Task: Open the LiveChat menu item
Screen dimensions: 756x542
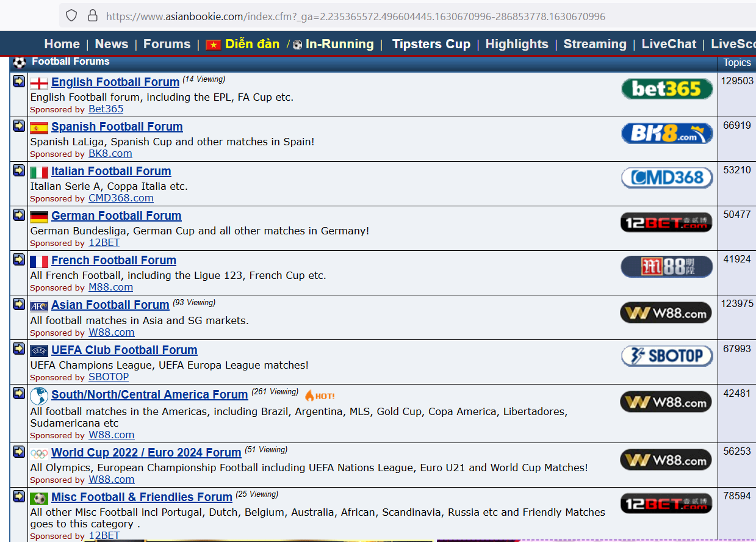Action: coord(669,44)
